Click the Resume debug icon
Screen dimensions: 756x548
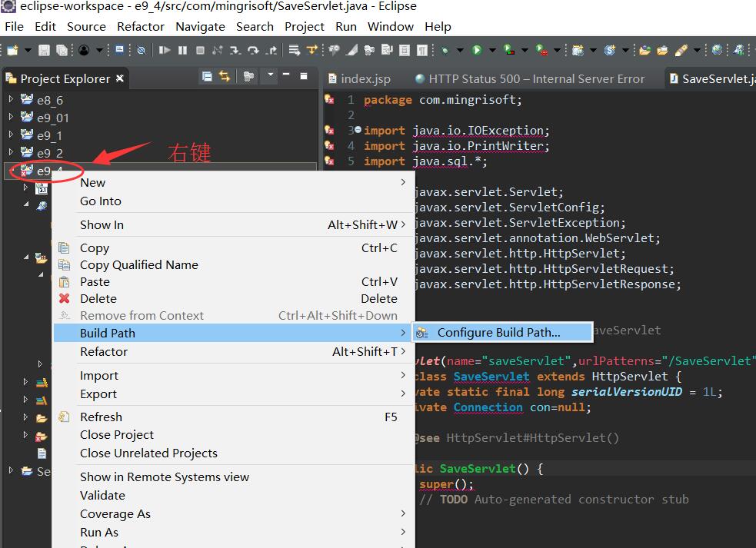point(165,50)
